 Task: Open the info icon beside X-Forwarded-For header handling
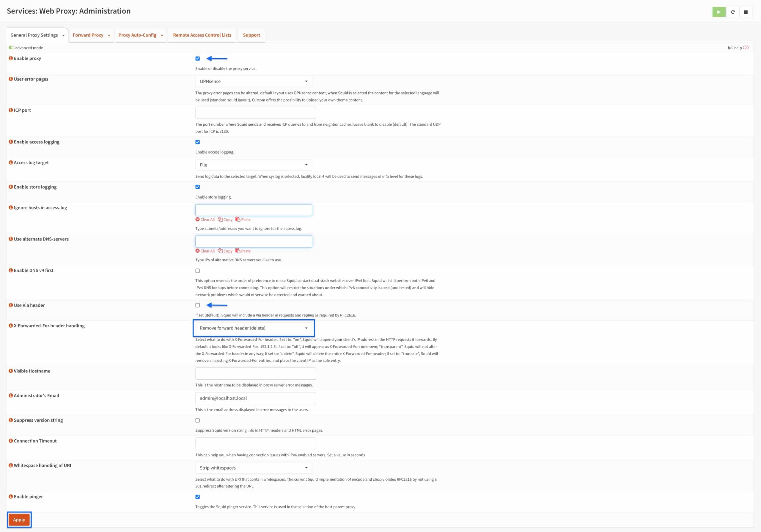(x=10, y=326)
